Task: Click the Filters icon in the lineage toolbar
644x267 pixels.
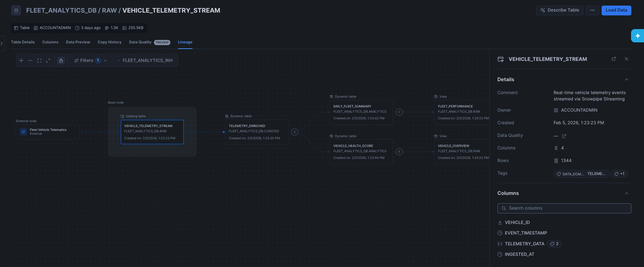Action: [x=76, y=60]
